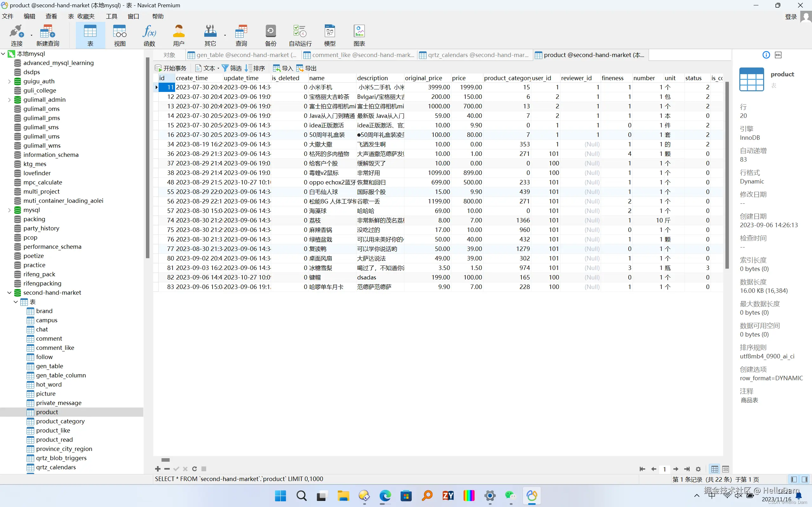Open the 图表 (Charts) tool
This screenshot has width=812, height=507.
pos(359,35)
